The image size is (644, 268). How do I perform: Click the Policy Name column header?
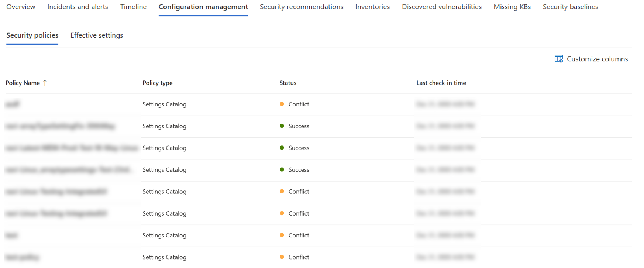pos(23,83)
